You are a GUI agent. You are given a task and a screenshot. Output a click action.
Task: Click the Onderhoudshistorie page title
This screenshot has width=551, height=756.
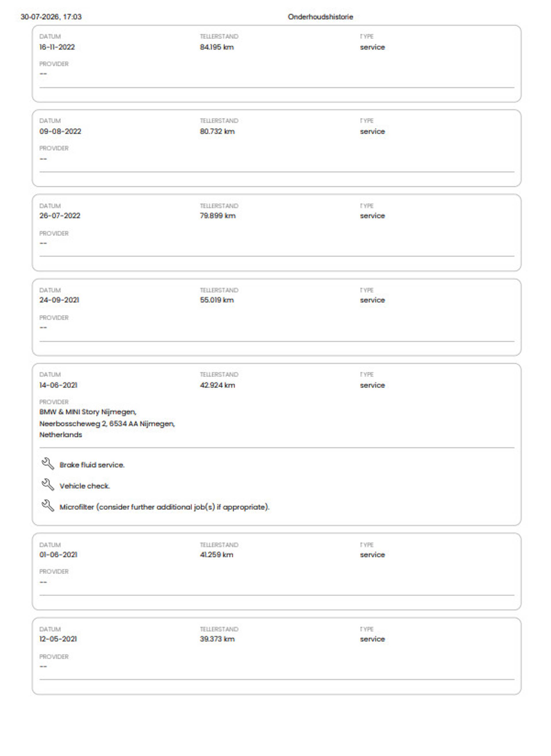click(320, 17)
